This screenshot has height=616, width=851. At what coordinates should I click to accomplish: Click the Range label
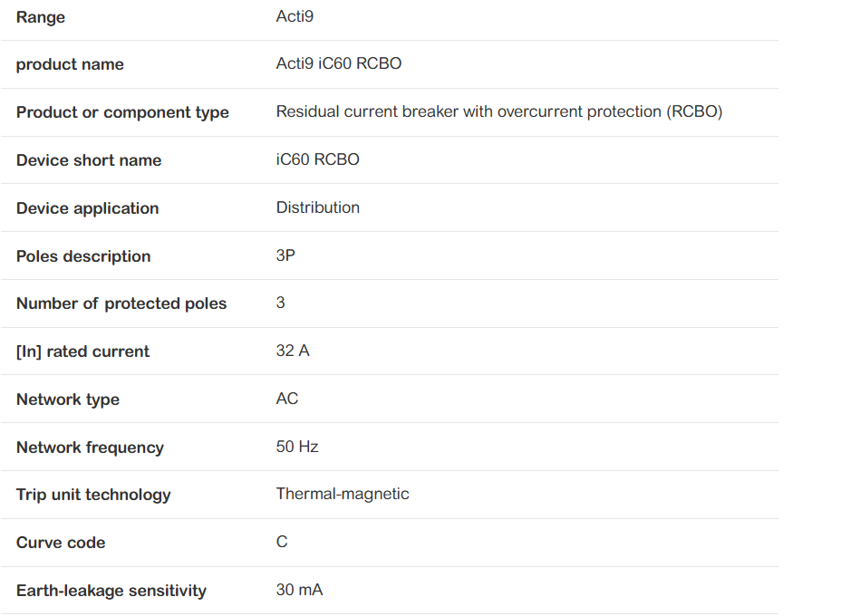(x=41, y=17)
